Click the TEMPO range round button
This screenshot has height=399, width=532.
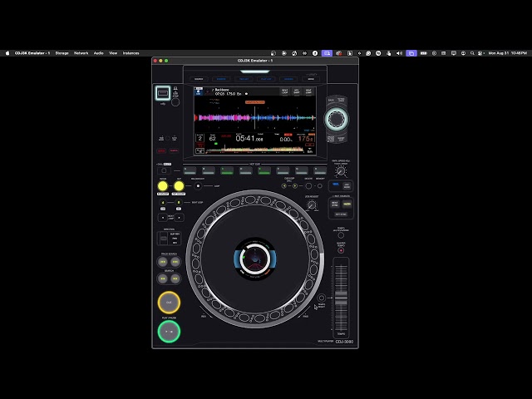pos(341,235)
